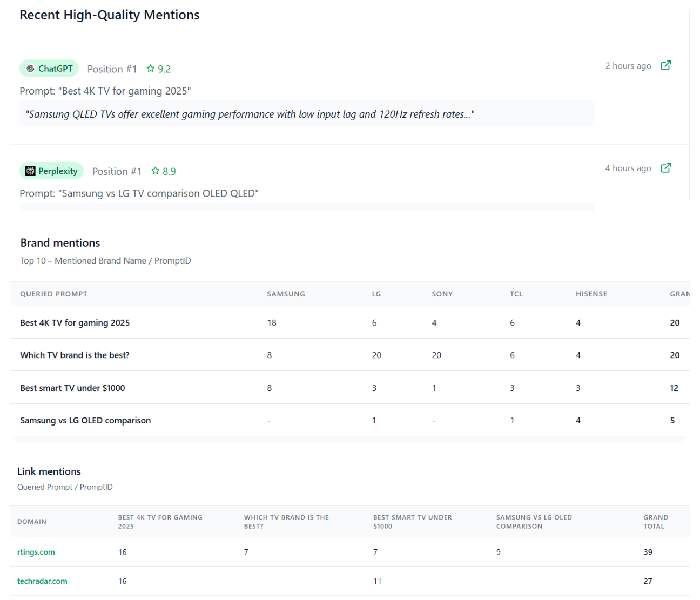Open the rtings.com domain link
The image size is (700, 600).
36,552
